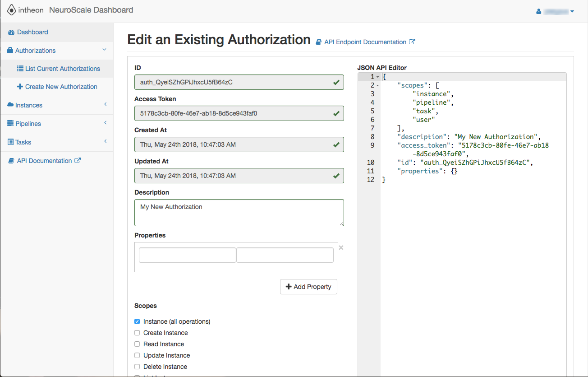The width and height of the screenshot is (588, 377).
Task: Collapse the Authorizations menu chevron
Action: pos(105,50)
